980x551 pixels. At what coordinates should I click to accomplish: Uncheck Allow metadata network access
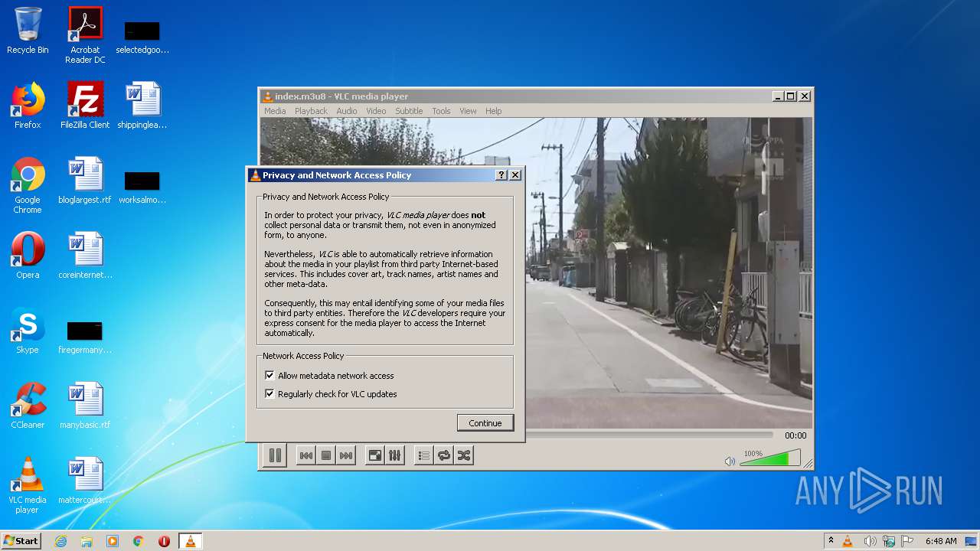[269, 376]
